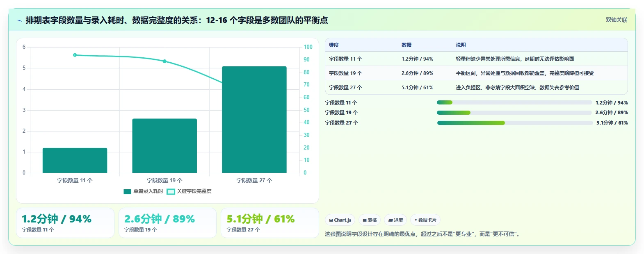
Task: Toggle the 关键字段完整度 legend swatch
Action: point(171,191)
